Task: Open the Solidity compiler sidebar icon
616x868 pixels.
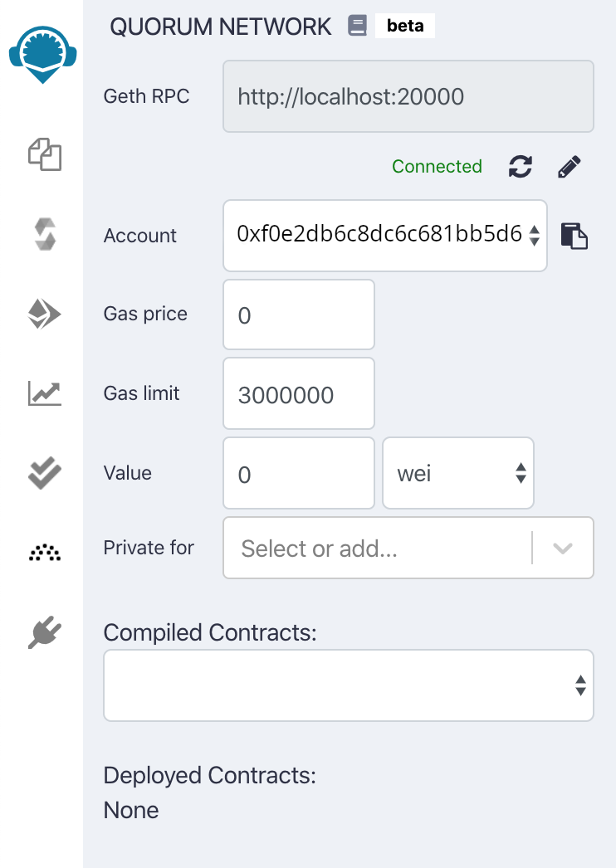Action: [45, 234]
